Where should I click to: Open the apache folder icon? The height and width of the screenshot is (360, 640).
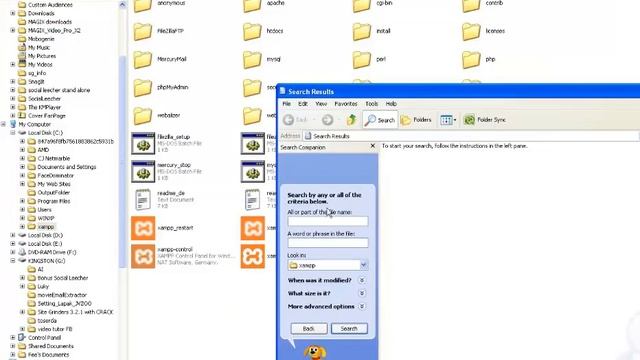point(252,6)
